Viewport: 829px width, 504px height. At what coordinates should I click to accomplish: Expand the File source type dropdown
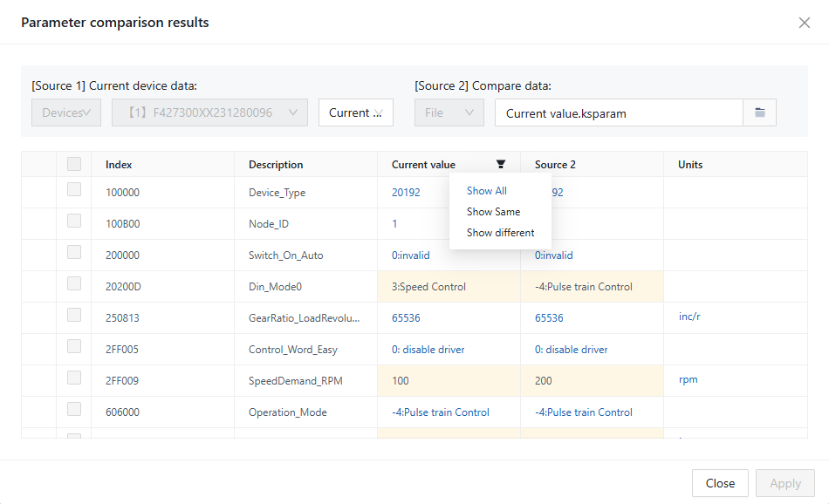point(449,112)
